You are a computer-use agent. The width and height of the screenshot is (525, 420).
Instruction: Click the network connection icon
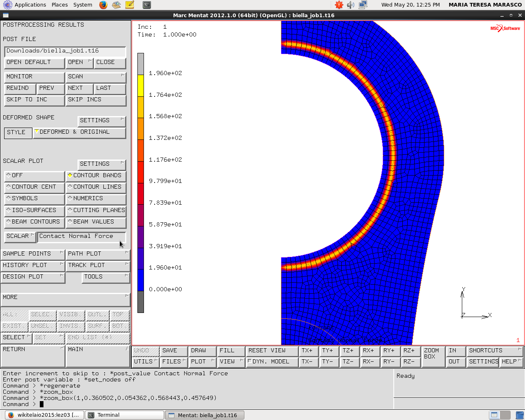[x=363, y=5]
